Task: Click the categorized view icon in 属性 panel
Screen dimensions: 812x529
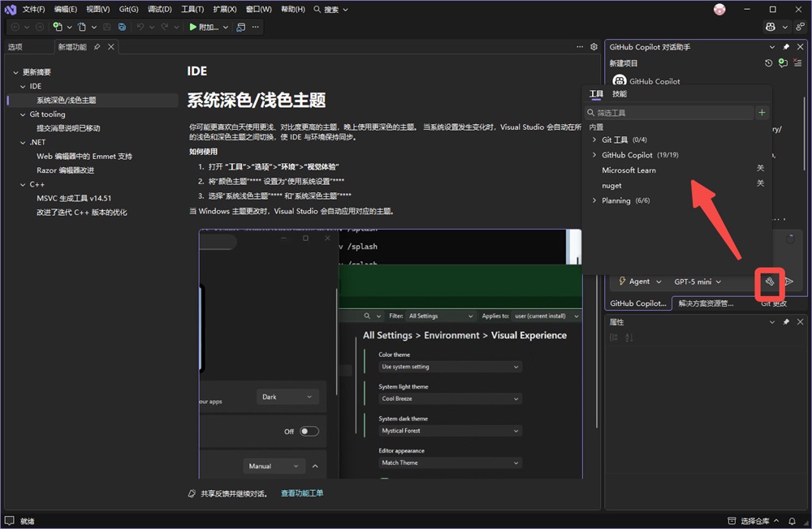Action: pyautogui.click(x=614, y=338)
